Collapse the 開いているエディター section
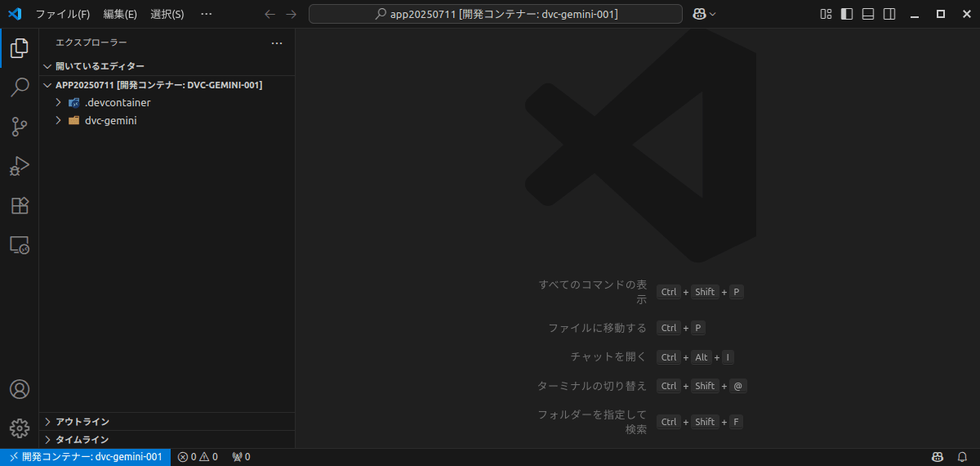980x466 pixels. pos(167,66)
